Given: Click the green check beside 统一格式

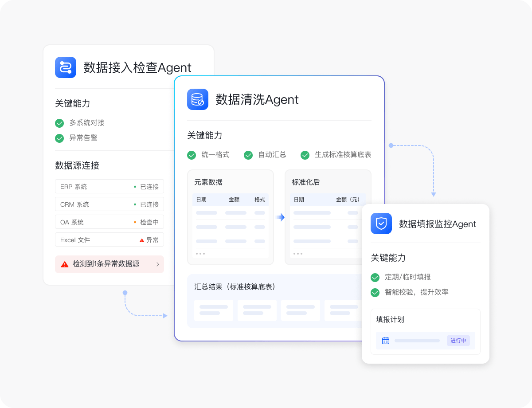Looking at the screenshot, I should click(x=192, y=155).
